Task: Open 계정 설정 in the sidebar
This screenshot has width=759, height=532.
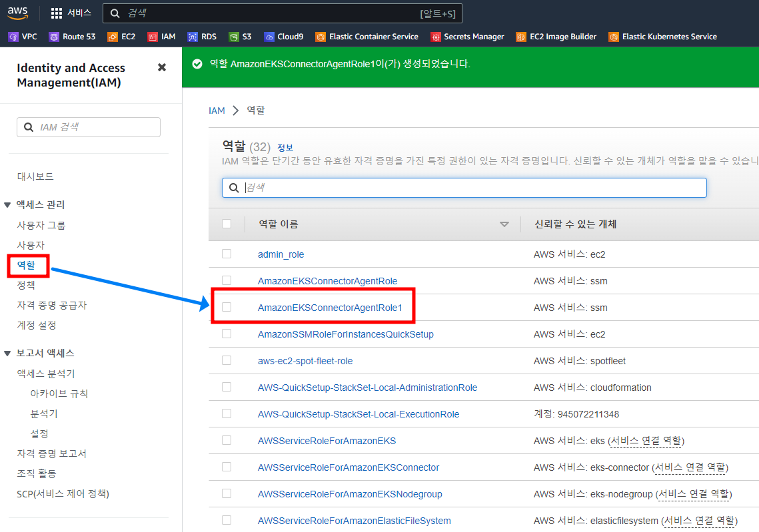Action: (37, 325)
